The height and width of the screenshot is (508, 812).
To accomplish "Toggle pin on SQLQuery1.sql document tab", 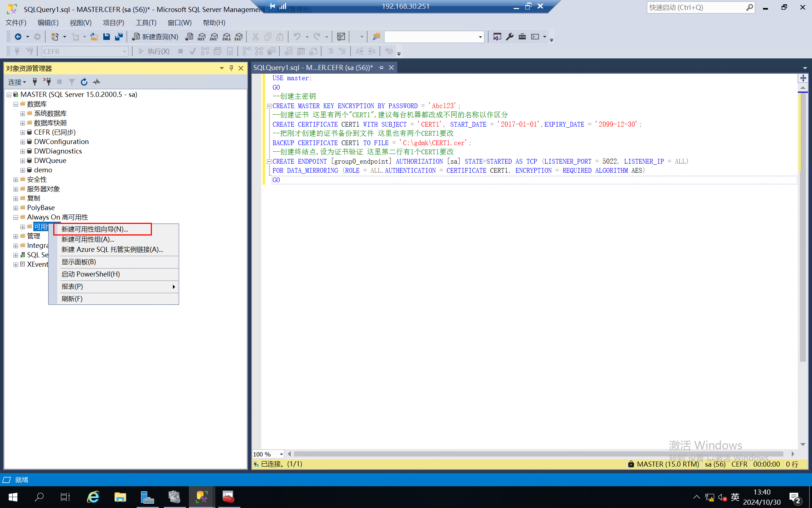I will [381, 67].
